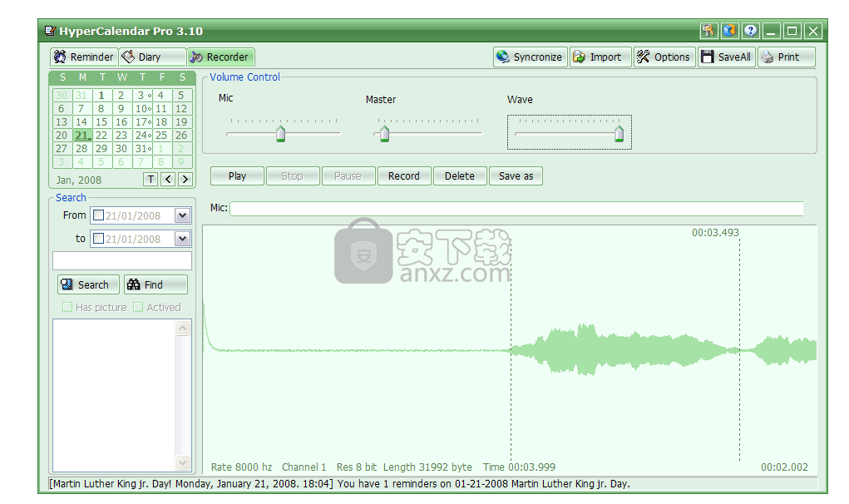This screenshot has height=504, width=849.
Task: Click the Stop playback button
Action: 293,176
